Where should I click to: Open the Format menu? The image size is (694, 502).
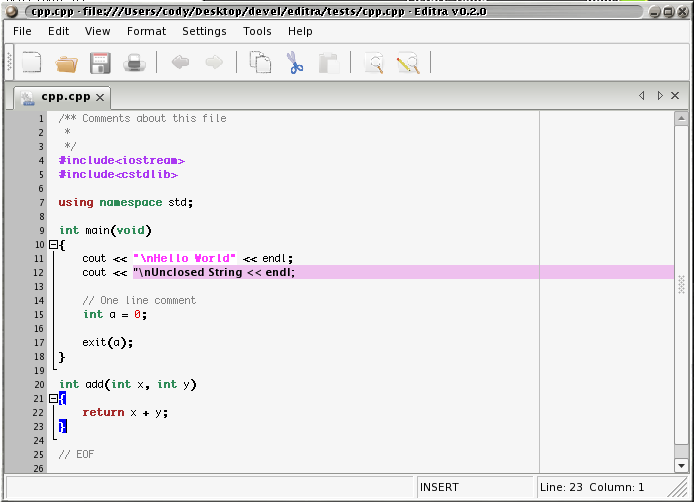[x=146, y=31]
